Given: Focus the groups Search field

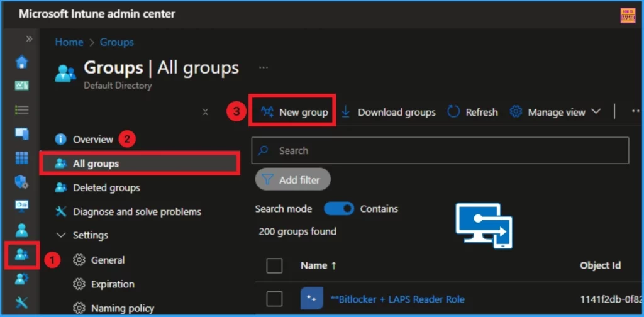Looking at the screenshot, I should (x=440, y=151).
